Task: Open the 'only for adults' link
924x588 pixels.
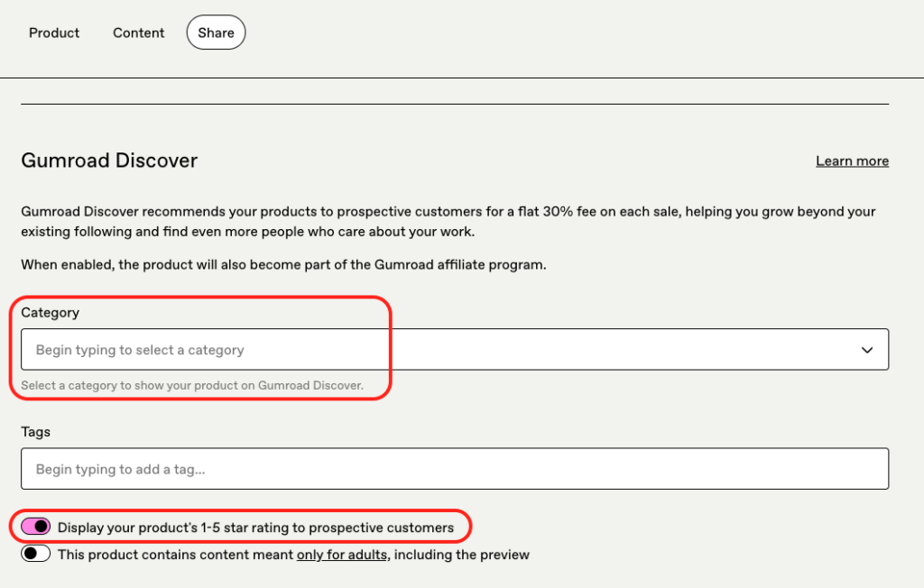Action: [342, 555]
